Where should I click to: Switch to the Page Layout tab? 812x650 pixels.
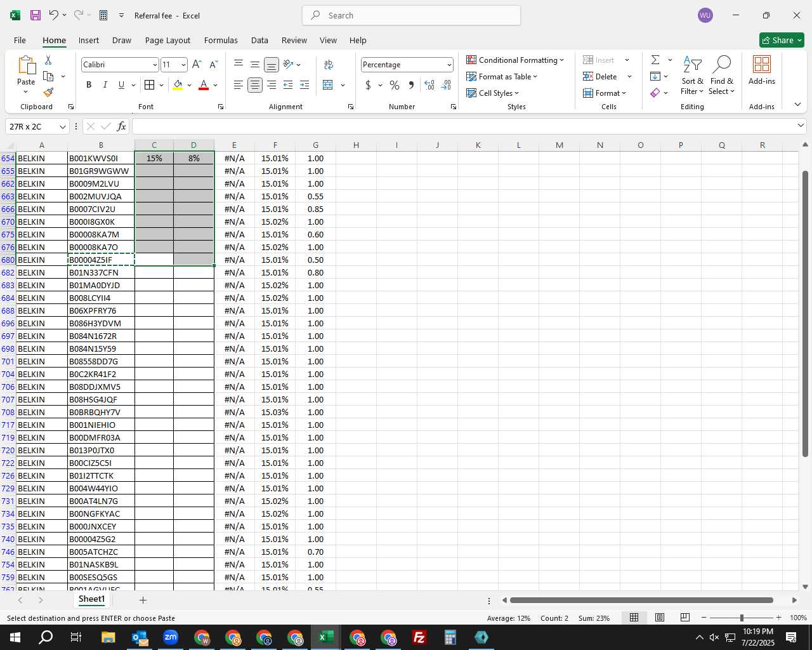[167, 40]
